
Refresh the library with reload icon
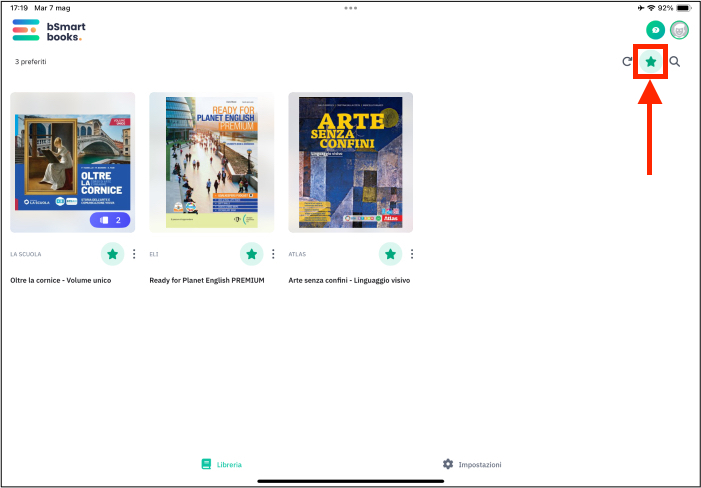[627, 62]
